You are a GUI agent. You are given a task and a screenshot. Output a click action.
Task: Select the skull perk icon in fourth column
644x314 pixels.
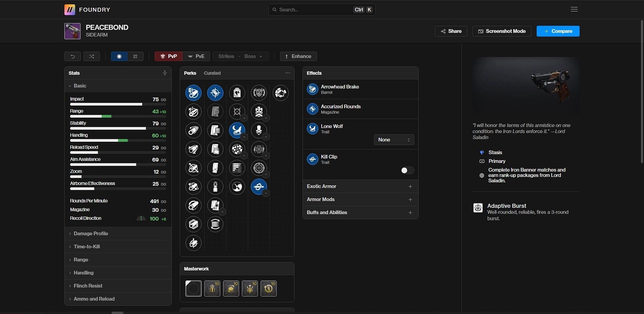(259, 112)
